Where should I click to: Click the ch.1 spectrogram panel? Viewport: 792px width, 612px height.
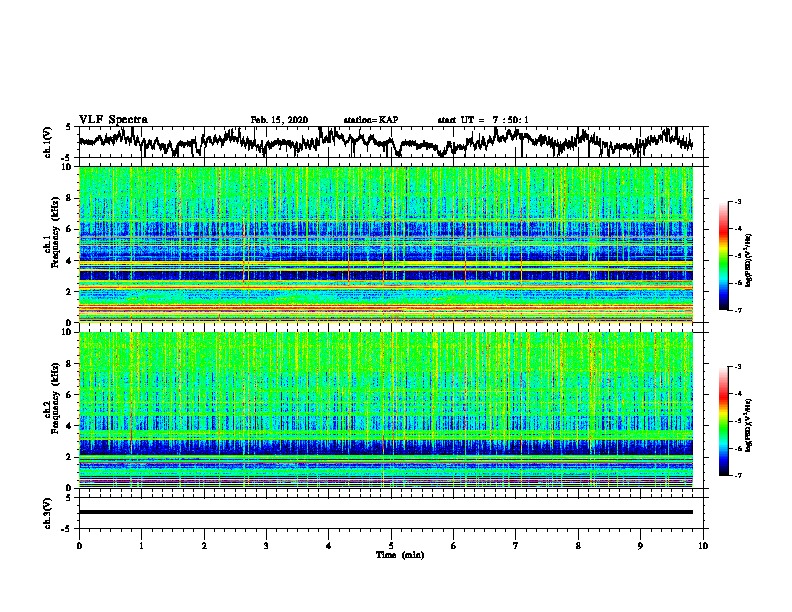(x=386, y=244)
